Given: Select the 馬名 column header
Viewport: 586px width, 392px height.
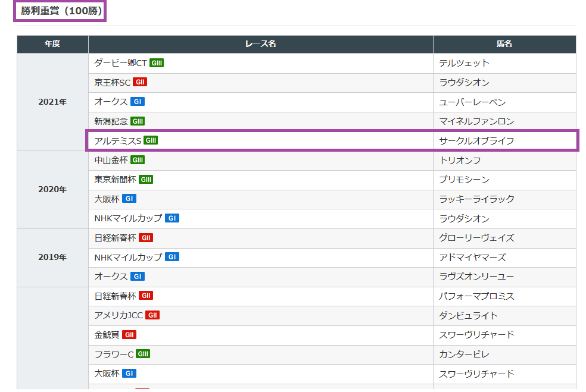Looking at the screenshot, I should pyautogui.click(x=504, y=44).
